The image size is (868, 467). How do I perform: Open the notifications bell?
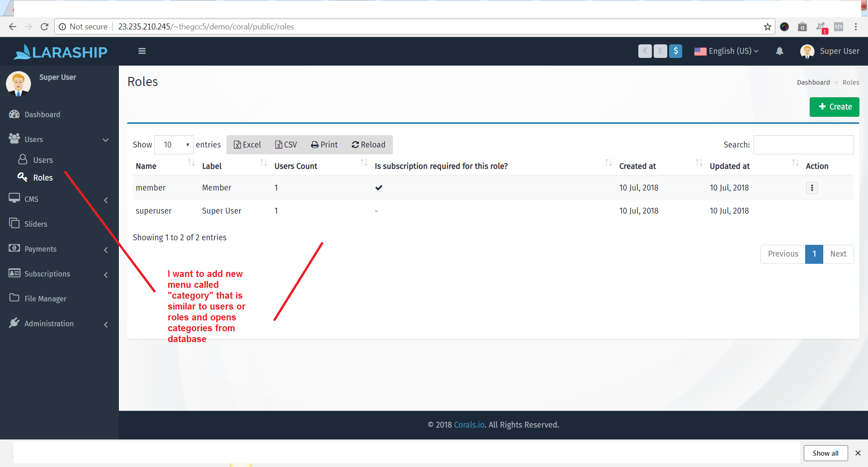pyautogui.click(x=779, y=51)
